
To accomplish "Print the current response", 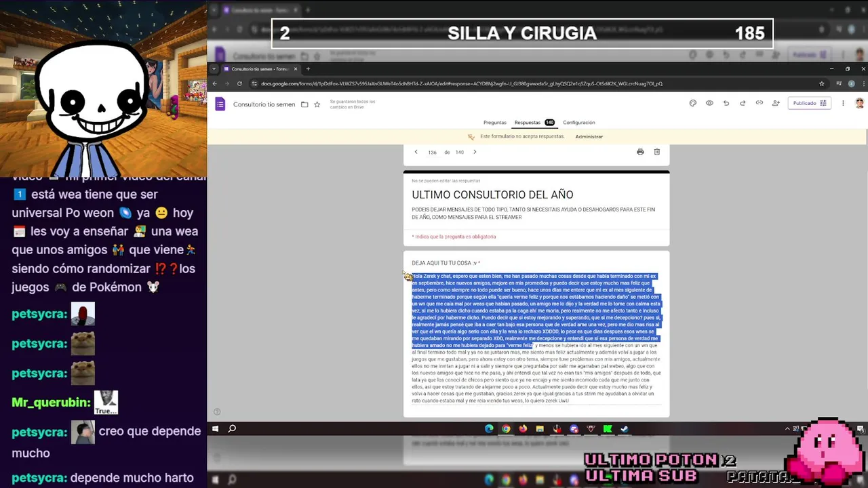I will 640,152.
